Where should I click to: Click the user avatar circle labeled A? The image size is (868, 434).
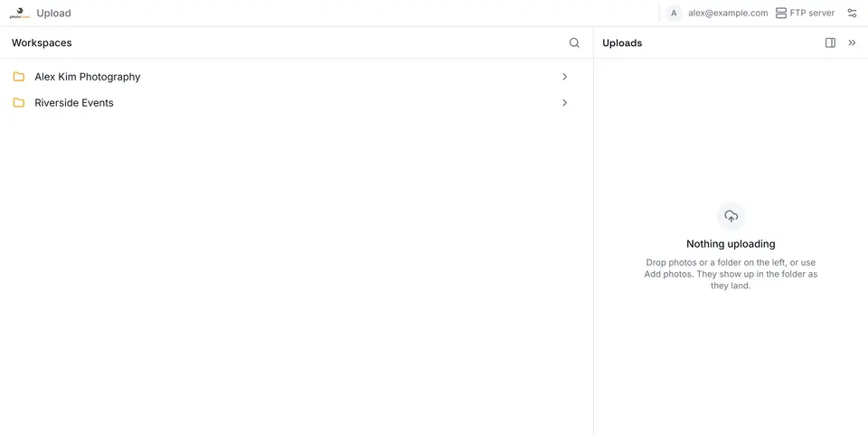(674, 14)
